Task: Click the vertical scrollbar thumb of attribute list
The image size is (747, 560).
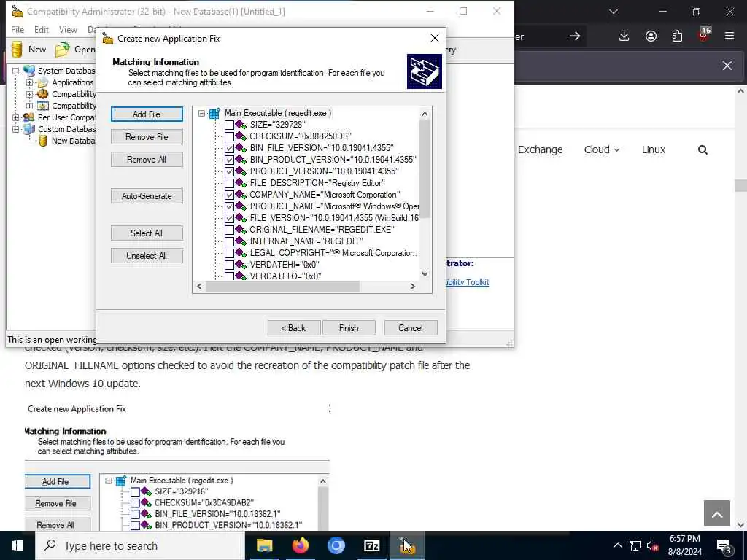Action: [x=425, y=168]
